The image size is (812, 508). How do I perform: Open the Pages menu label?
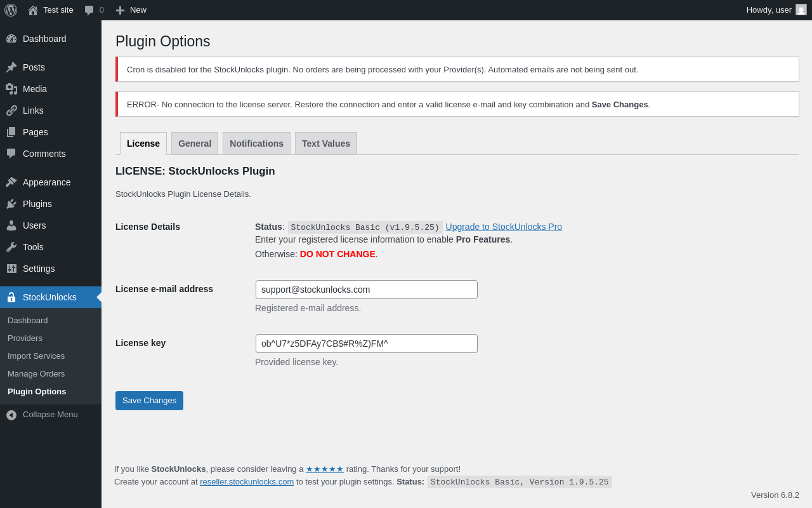click(36, 132)
